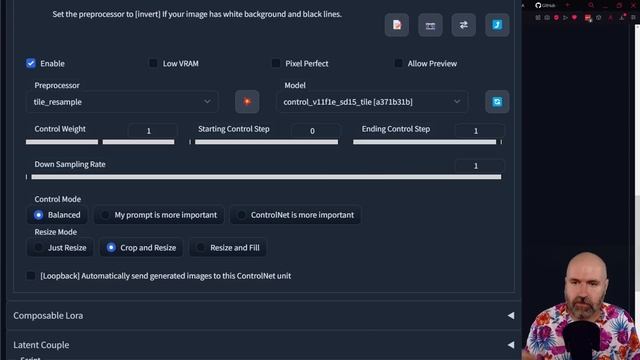Select Balanced control mode
Viewport: 640px width, 360px height.
[x=57, y=215]
